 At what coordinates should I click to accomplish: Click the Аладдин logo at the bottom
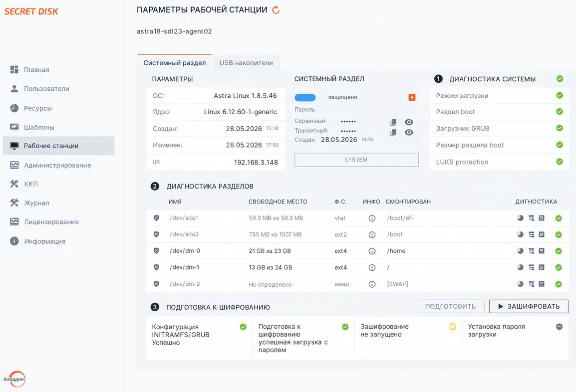14,379
